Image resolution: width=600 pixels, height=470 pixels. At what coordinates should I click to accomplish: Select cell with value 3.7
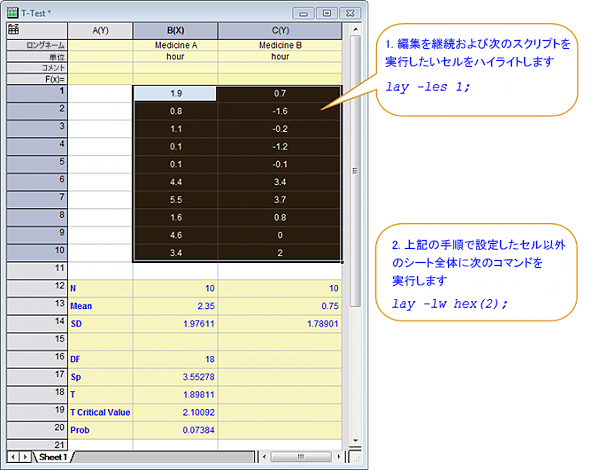(280, 200)
